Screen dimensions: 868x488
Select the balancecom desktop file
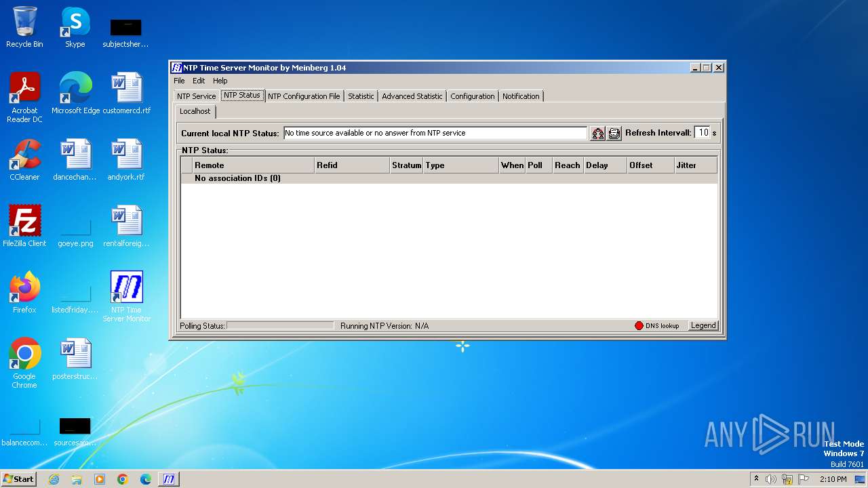24,430
